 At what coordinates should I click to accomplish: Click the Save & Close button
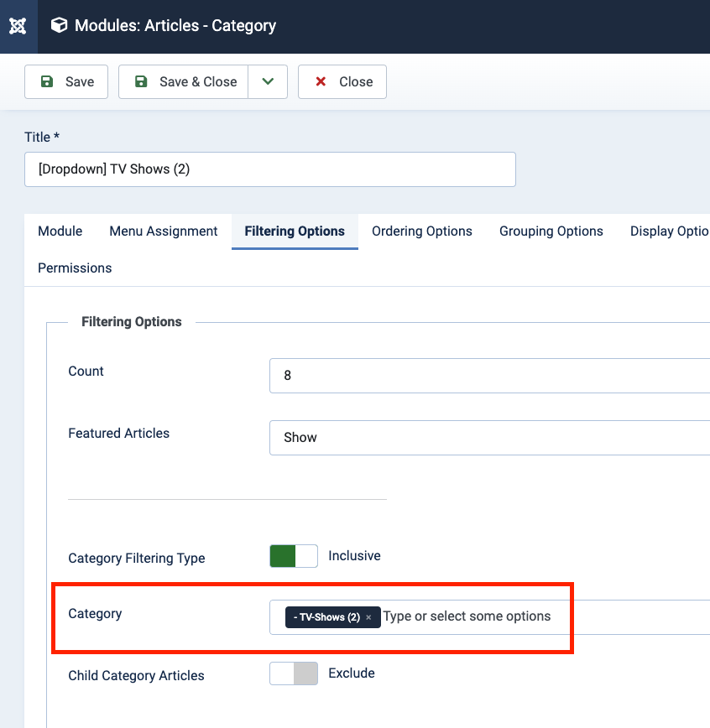[x=184, y=81]
